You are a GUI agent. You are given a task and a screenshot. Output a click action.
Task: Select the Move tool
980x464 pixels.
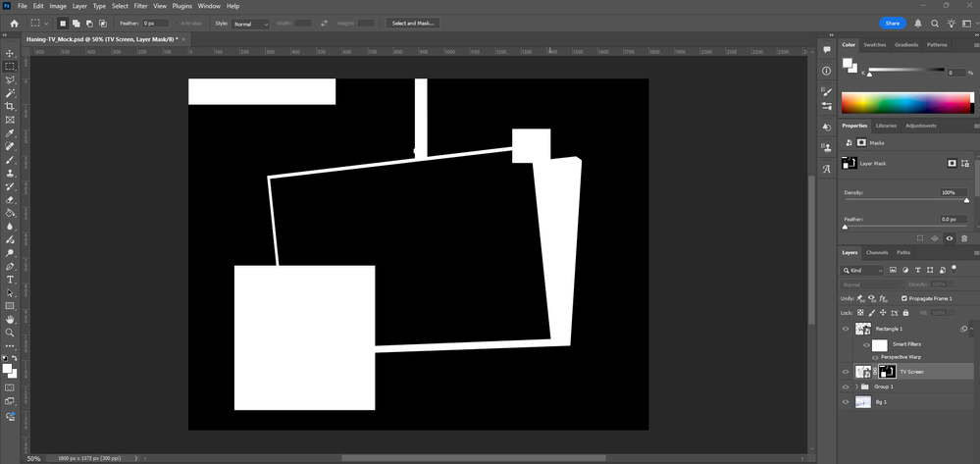coord(10,53)
